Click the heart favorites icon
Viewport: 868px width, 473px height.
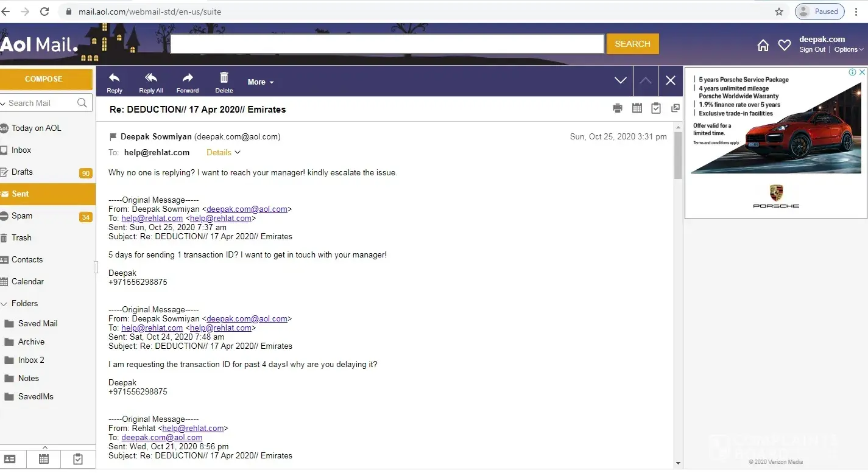click(785, 45)
